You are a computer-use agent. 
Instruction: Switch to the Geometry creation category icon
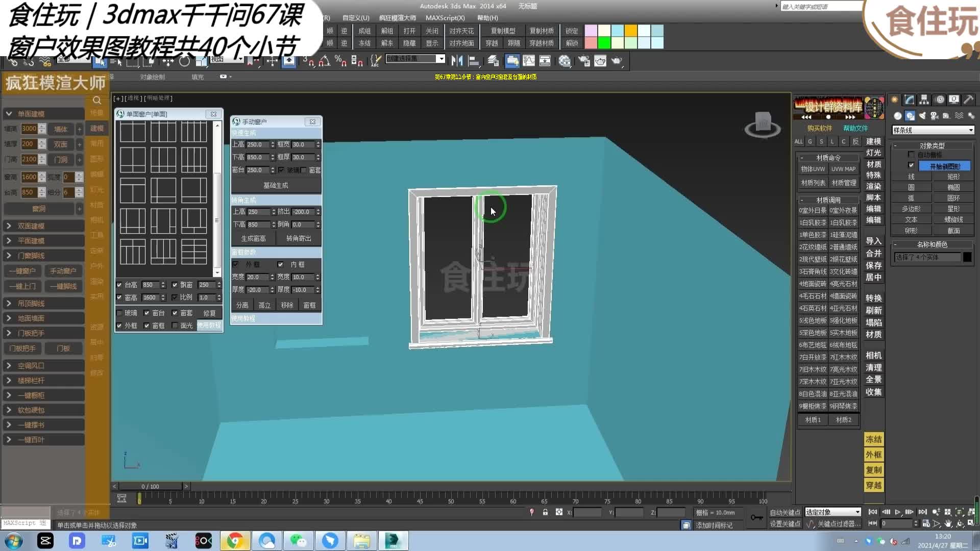898,116
